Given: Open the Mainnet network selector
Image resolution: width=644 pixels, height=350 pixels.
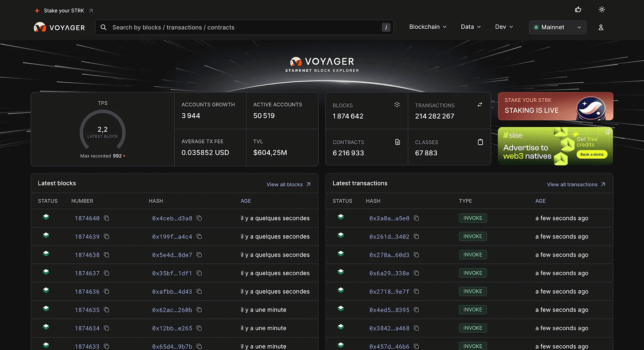Looking at the screenshot, I should click(557, 27).
